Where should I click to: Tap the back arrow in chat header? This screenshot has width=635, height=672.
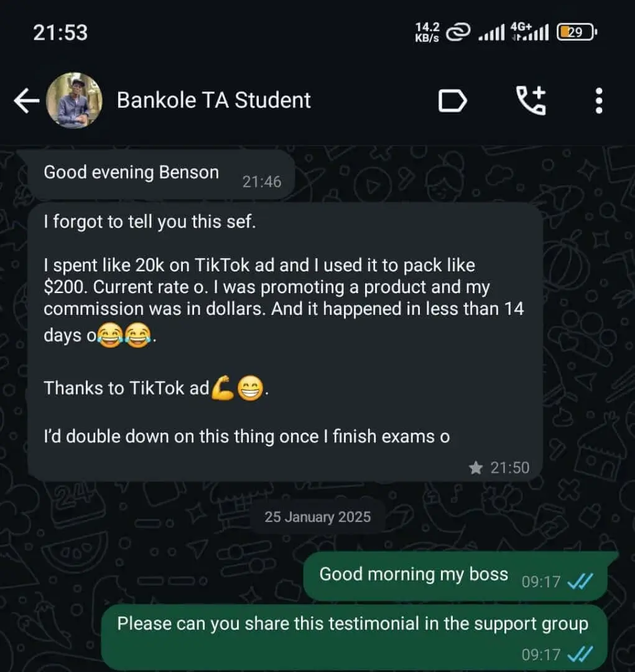[27, 101]
